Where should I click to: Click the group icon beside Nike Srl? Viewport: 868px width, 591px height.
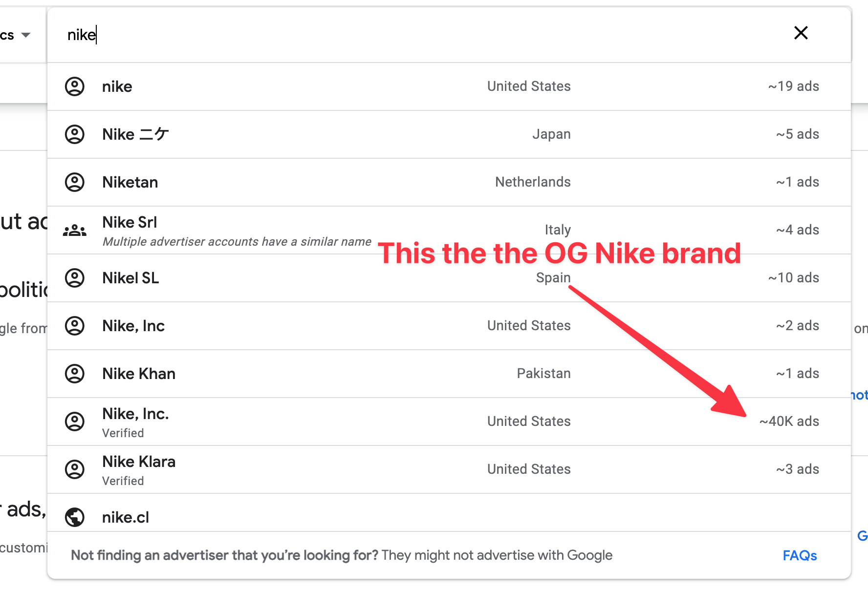(75, 230)
